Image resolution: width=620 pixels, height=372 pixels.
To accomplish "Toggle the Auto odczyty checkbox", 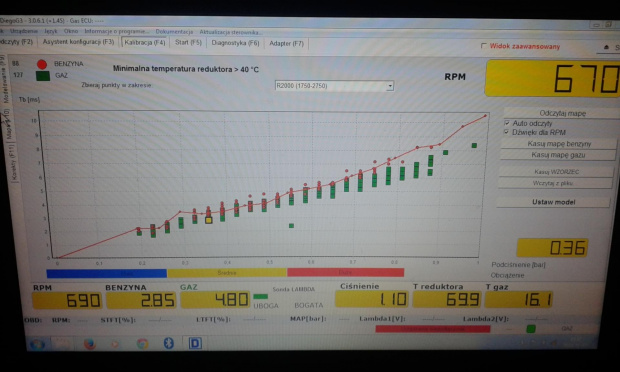I will point(507,123).
